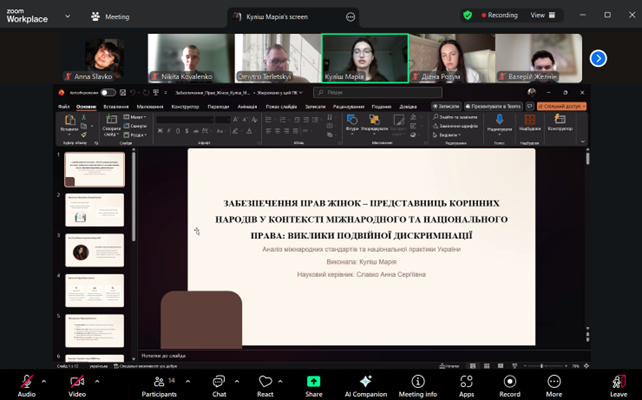Click the Leave meeting button
642x400 pixels.
point(618,383)
